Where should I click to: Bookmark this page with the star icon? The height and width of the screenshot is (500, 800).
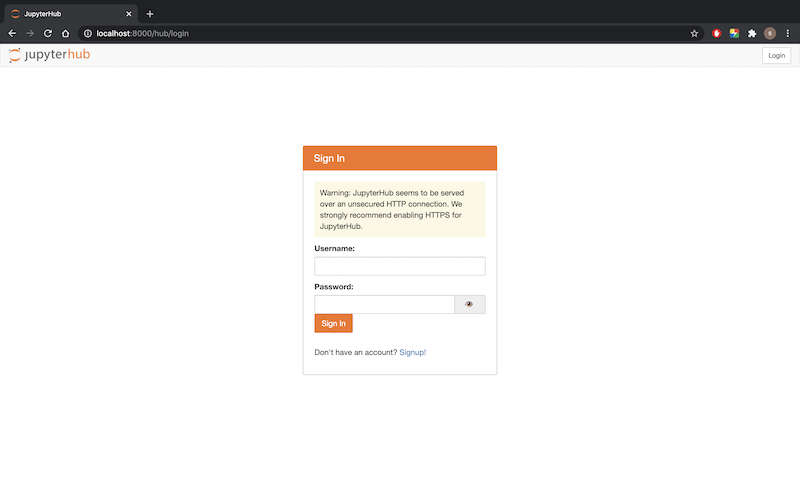694,33
